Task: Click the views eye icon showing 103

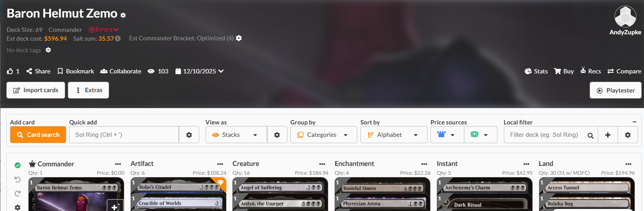Action: [151, 71]
